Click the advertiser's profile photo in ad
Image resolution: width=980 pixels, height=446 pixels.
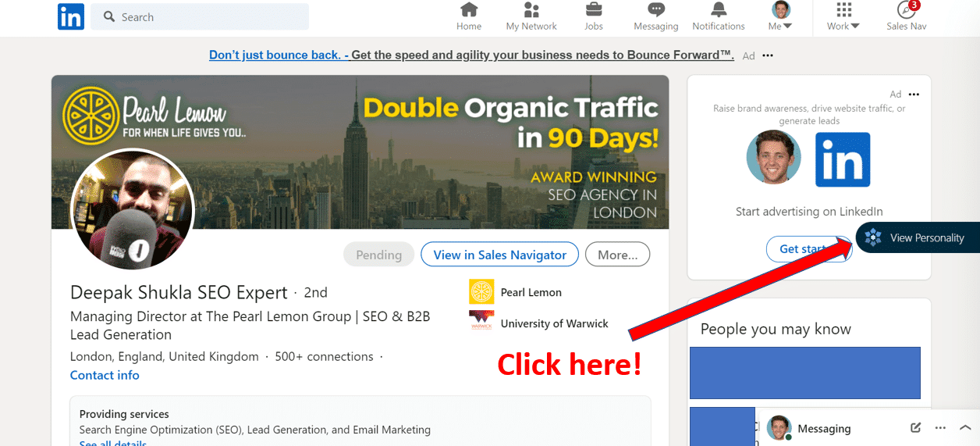point(773,157)
